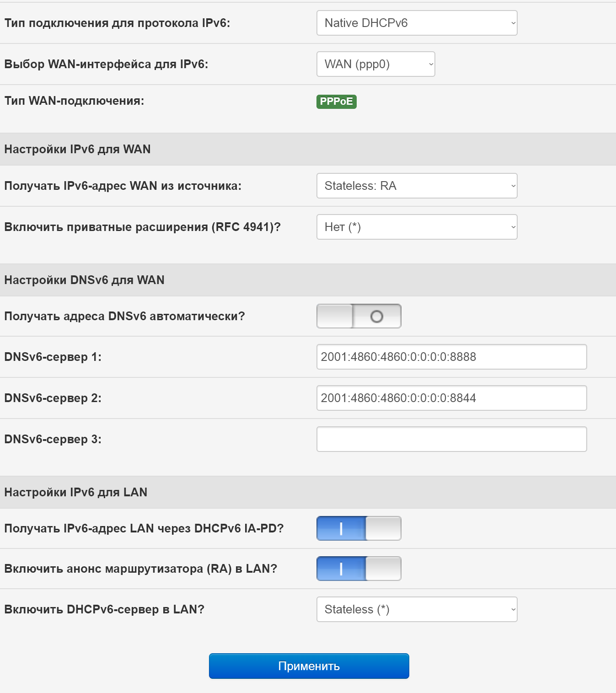Open the Stateless: RA address source dropdown
The image size is (616, 693).
click(417, 186)
